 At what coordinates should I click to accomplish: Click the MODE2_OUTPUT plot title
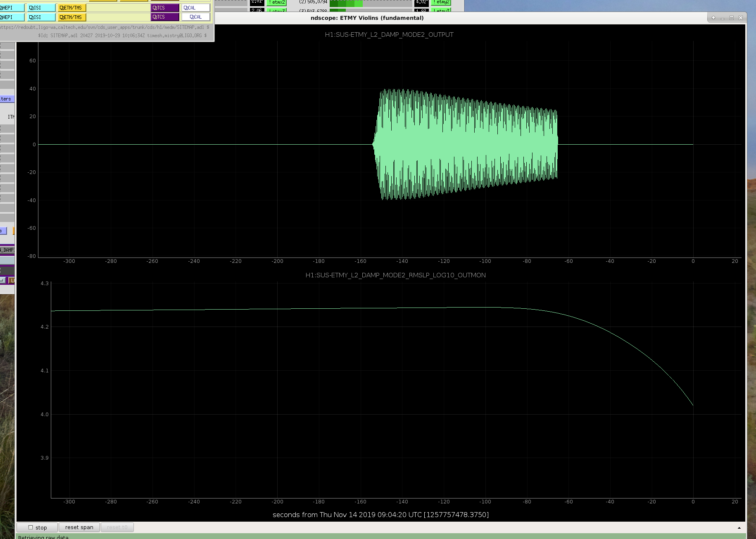(x=389, y=35)
